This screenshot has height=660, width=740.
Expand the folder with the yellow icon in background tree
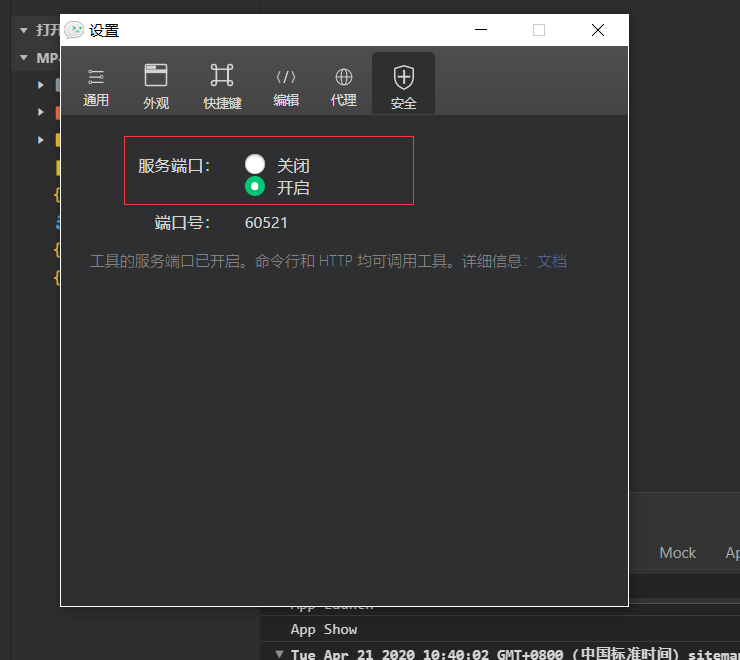coord(41,140)
